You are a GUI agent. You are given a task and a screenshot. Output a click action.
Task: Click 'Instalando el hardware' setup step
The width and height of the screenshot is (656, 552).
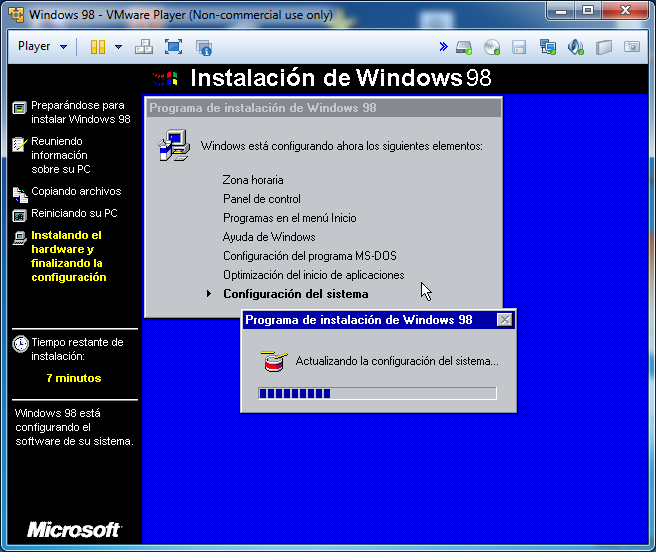click(x=67, y=256)
